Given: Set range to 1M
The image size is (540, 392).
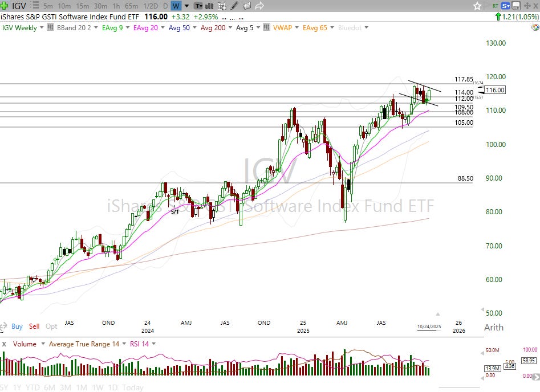Looking at the screenshot, I should pos(82,387).
